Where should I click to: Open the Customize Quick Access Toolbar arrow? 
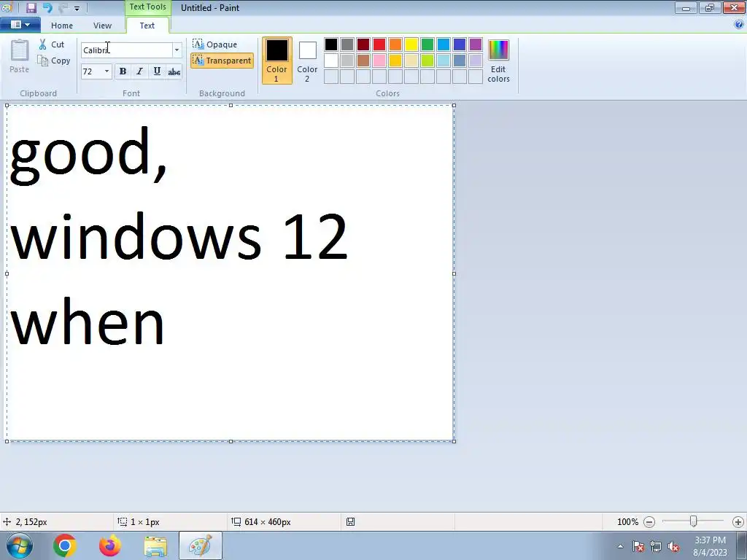(77, 8)
